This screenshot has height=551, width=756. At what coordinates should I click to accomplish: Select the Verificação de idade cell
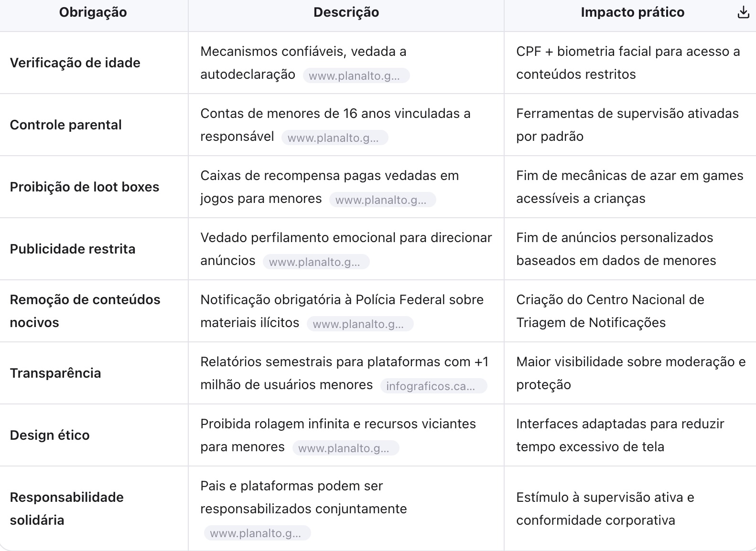point(75,63)
